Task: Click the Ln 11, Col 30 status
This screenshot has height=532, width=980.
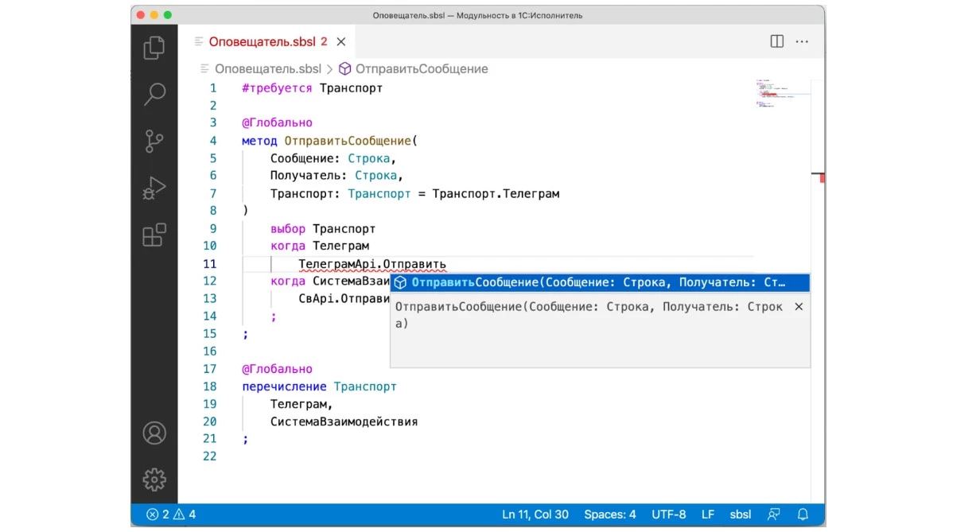Action: [535, 515]
